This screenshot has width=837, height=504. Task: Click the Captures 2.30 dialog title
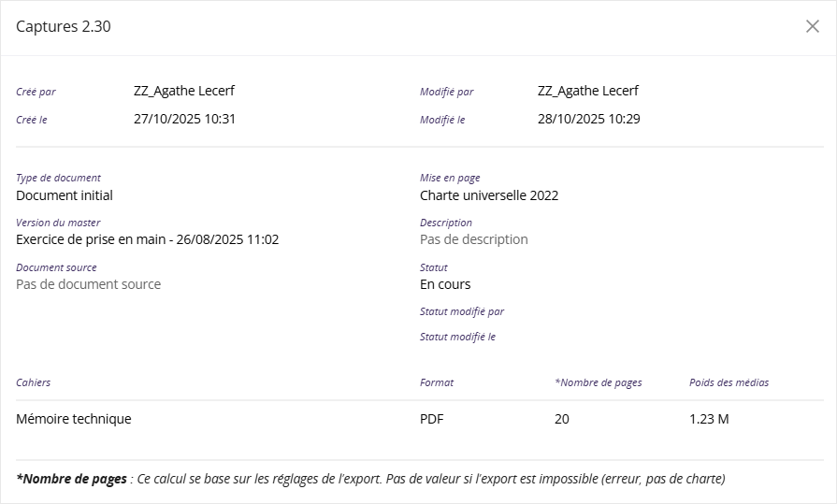click(x=64, y=26)
